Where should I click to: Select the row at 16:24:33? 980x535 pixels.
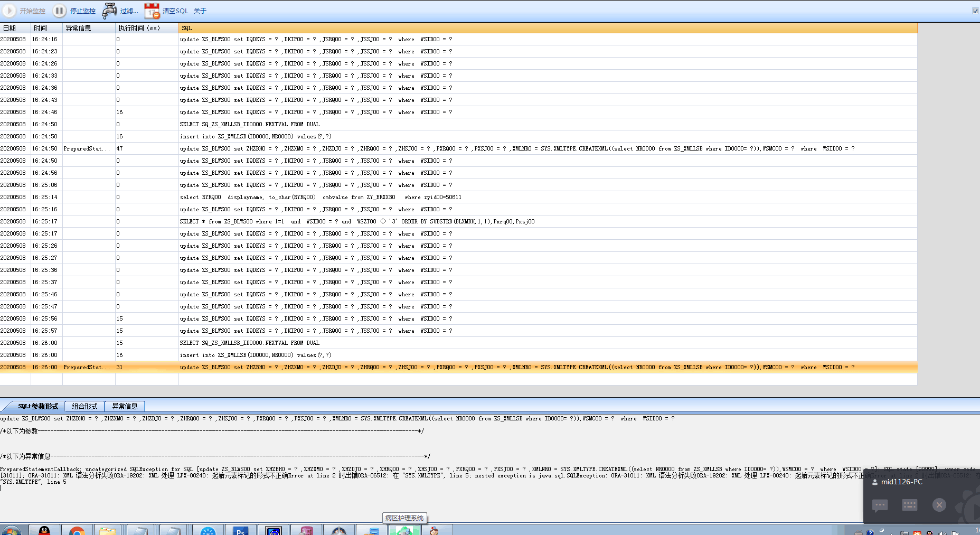458,76
